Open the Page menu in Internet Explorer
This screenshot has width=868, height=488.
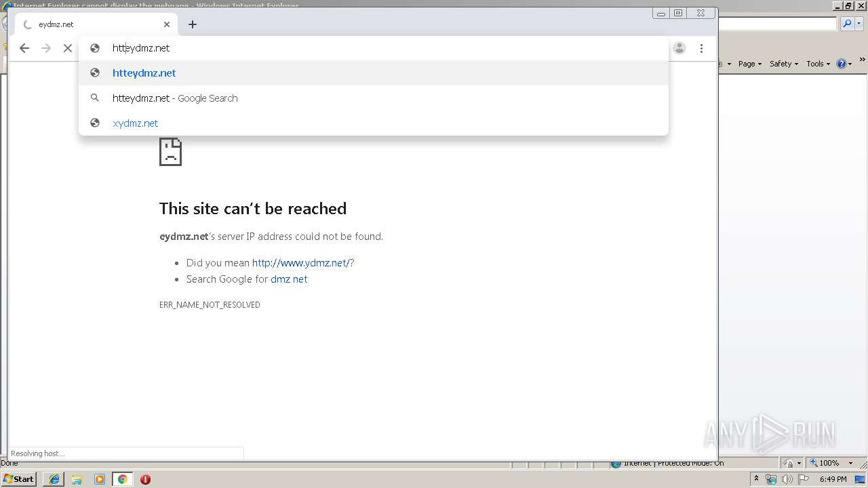pyautogui.click(x=750, y=64)
